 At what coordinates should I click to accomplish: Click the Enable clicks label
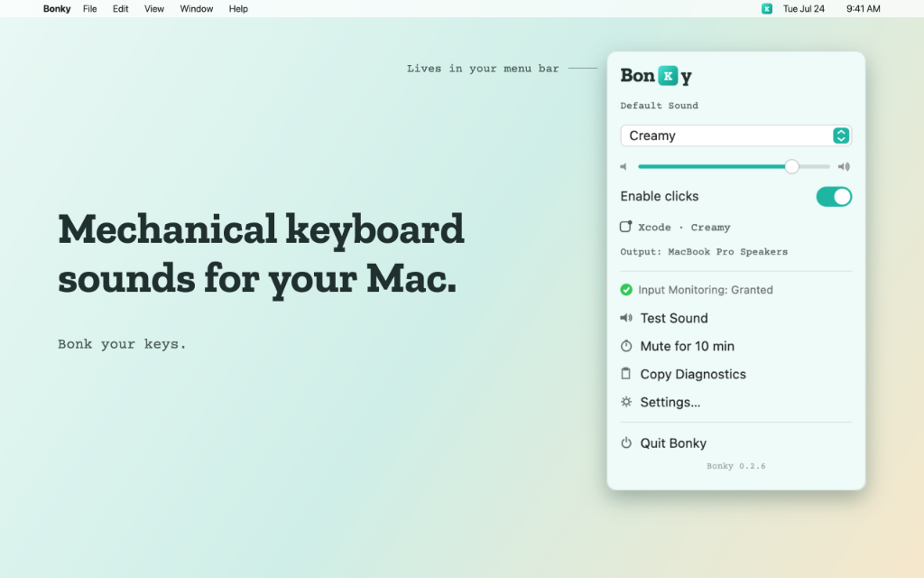pos(660,196)
